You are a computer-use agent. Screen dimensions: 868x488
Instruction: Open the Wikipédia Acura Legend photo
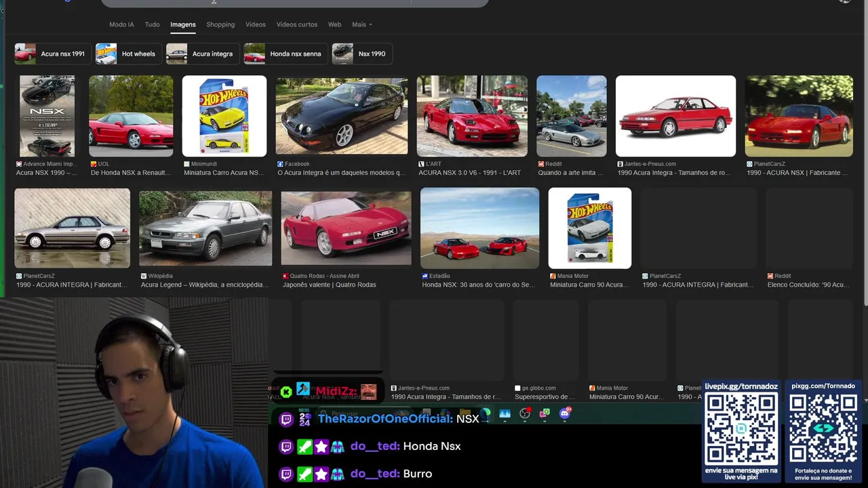[205, 228]
